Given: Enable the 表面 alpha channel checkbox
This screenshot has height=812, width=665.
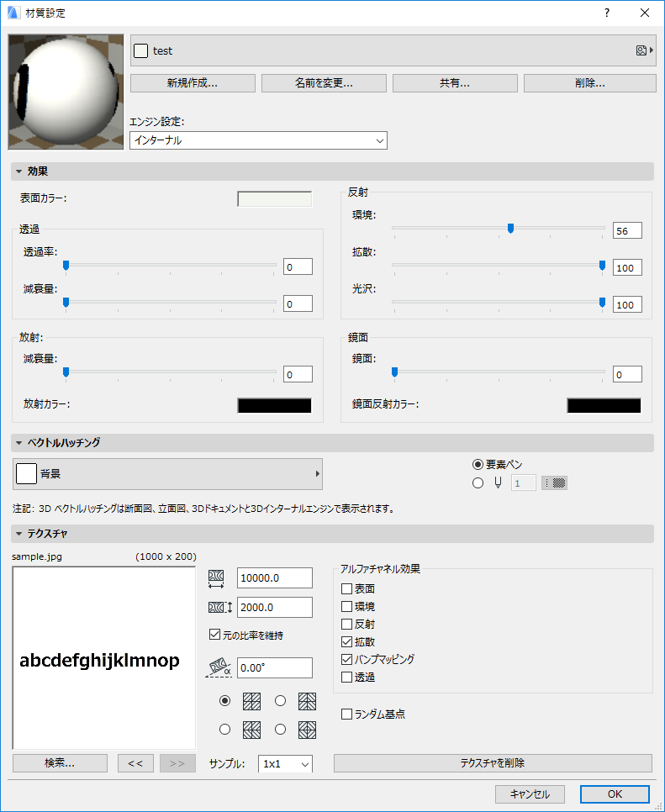Looking at the screenshot, I should point(346,588).
